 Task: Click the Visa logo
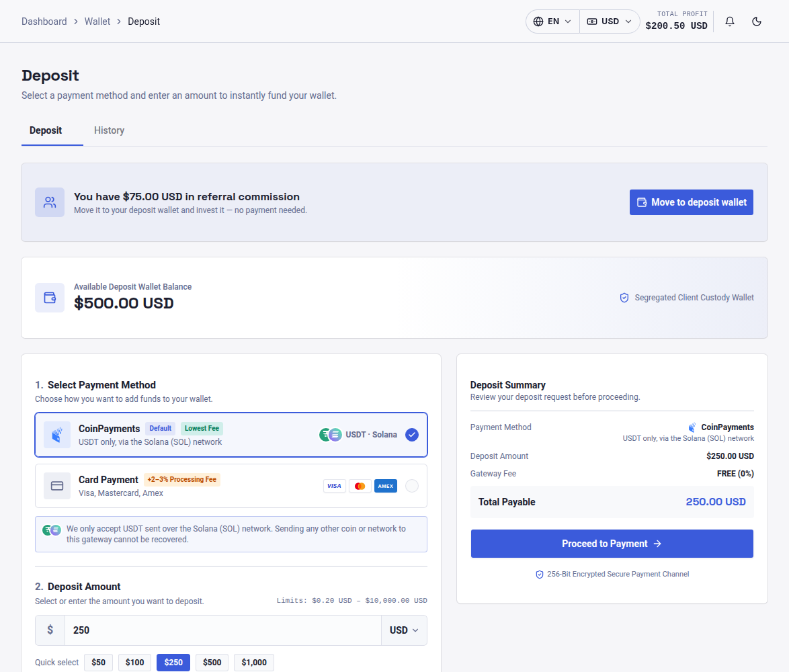334,486
